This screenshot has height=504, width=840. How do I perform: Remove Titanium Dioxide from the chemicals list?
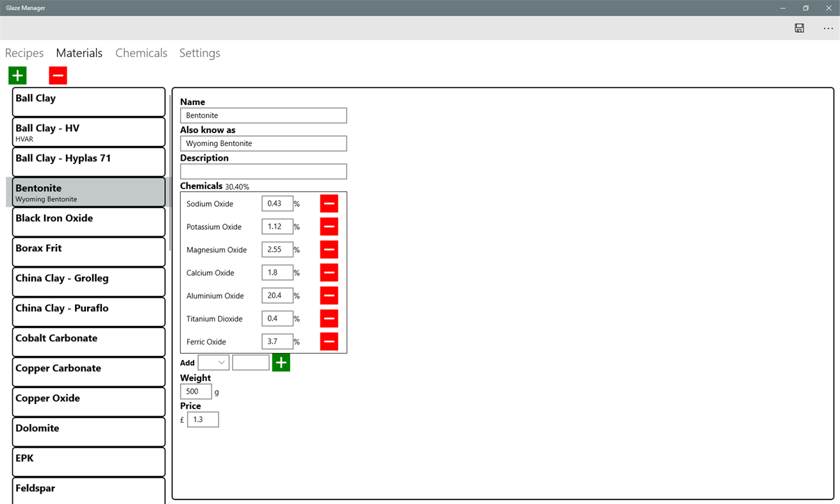[329, 318]
